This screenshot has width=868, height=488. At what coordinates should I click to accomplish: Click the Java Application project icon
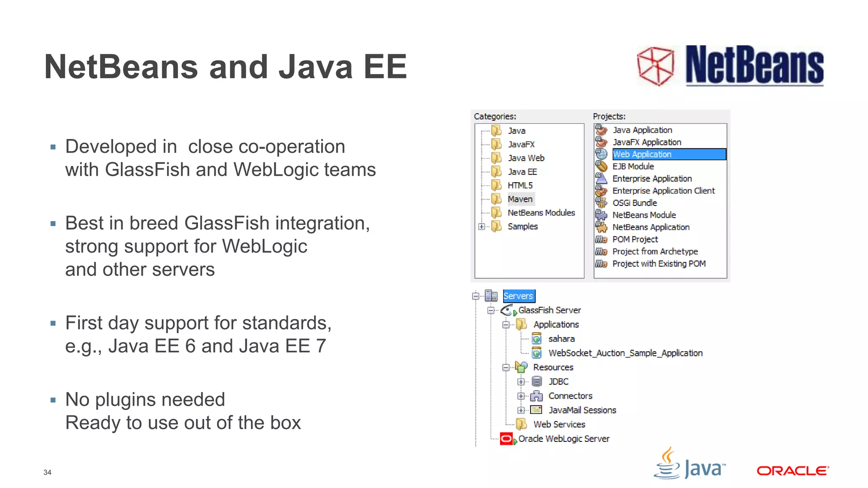click(x=601, y=130)
